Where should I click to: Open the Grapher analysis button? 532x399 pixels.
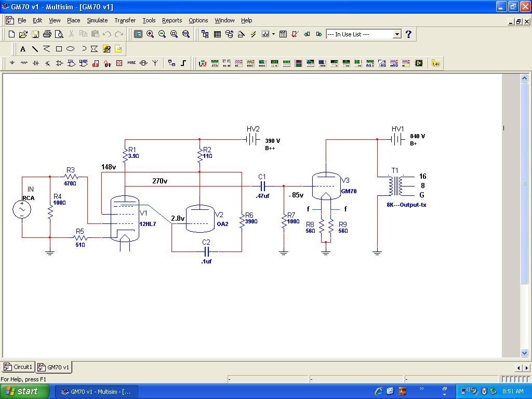tap(265, 34)
